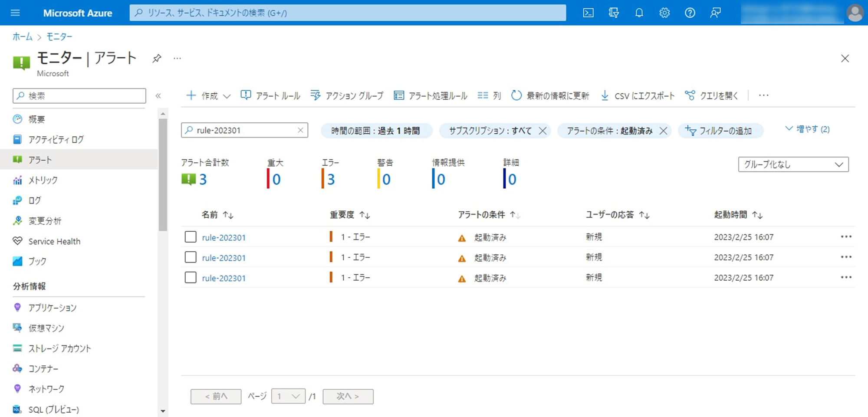Open the feedback icon
Screen dimensions: 868x417
[x=715, y=13]
